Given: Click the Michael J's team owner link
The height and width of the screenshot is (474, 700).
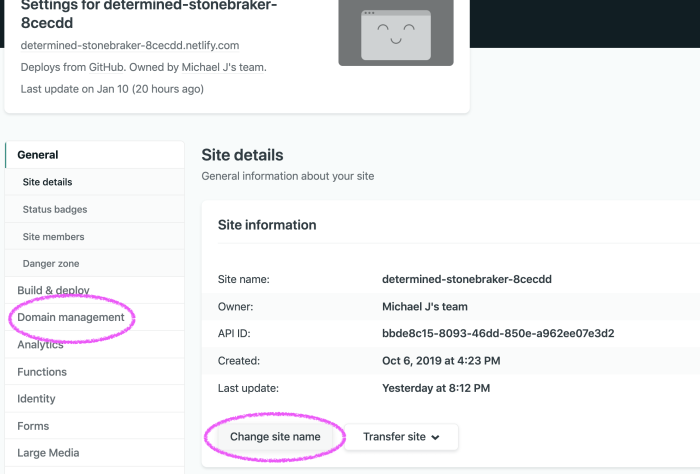Looking at the screenshot, I should point(224,67).
